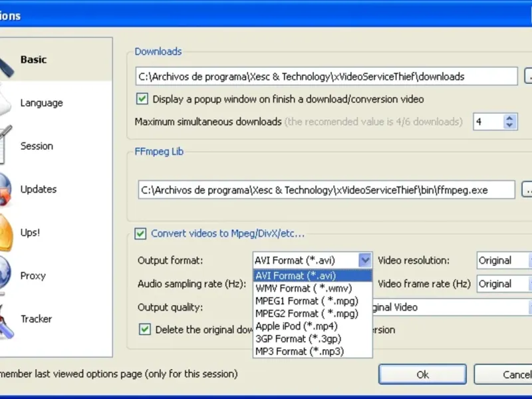This screenshot has width=532, height=399.
Task: Click the ffmpeg.exe path field
Action: coord(327,190)
